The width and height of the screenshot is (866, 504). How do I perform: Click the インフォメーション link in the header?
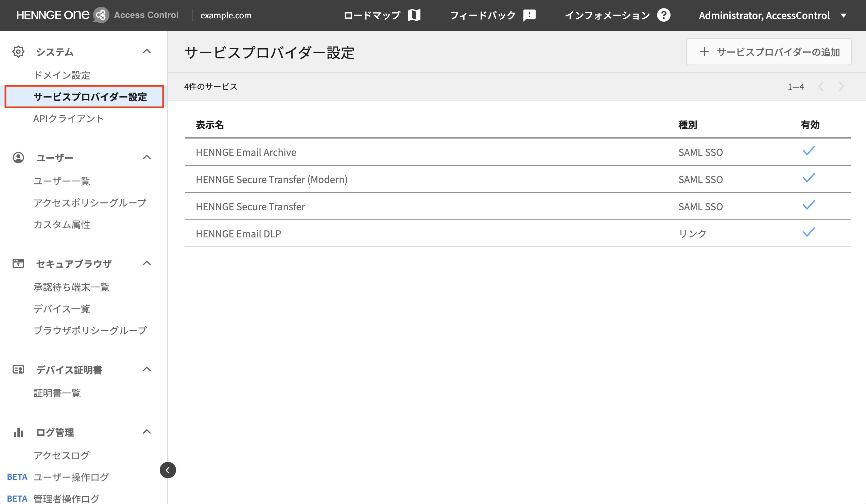[608, 15]
